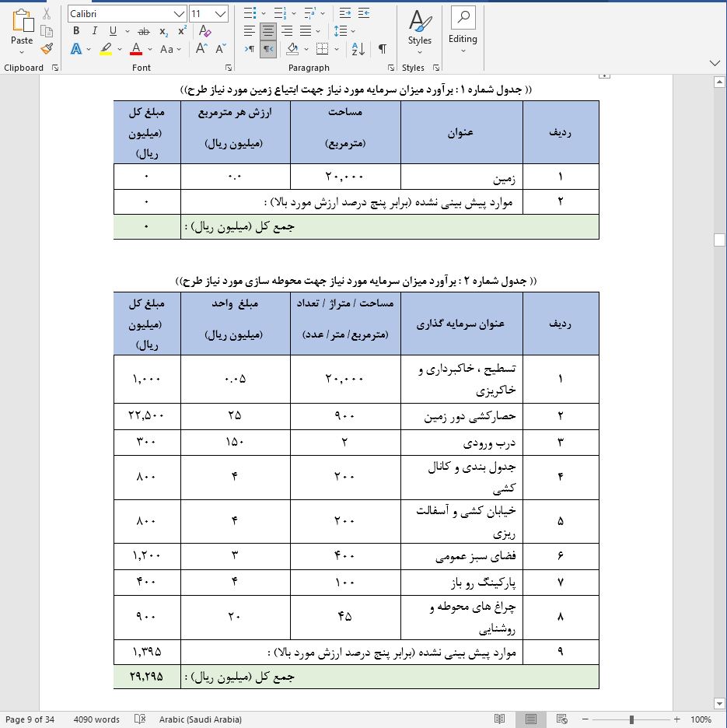Open the font color dropdown arrow
Image resolution: width=727 pixels, height=728 pixels.
click(149, 49)
